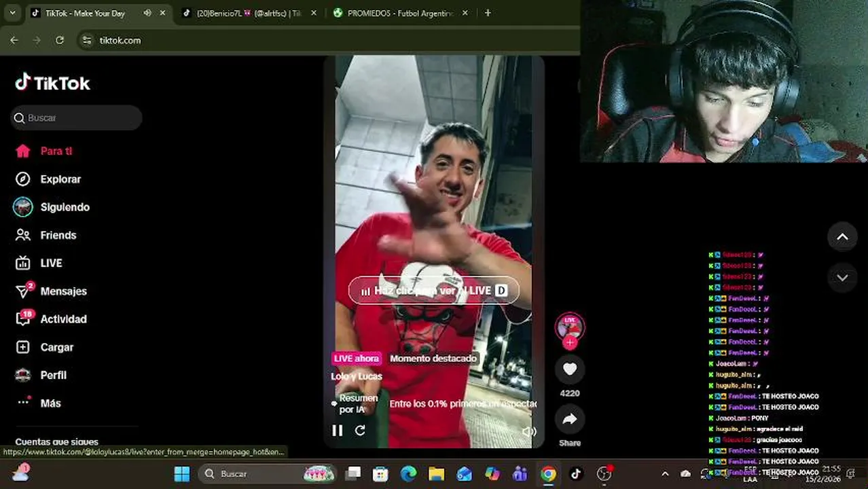Open the weather widget in the taskbar
Viewport: 868px width, 489px height.
(20, 473)
